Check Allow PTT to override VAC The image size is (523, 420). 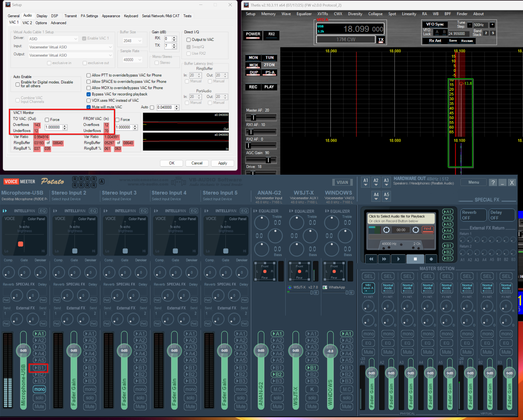pos(88,75)
